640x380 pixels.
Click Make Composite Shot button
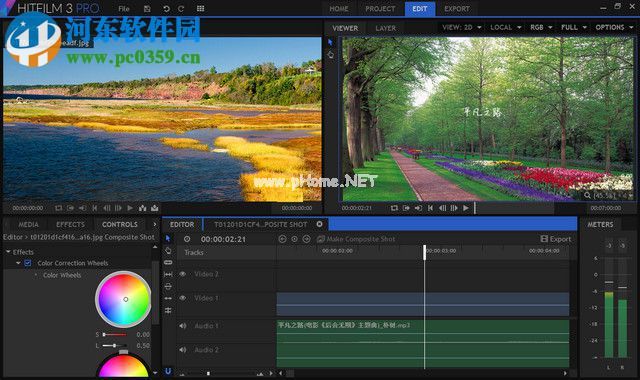point(356,239)
